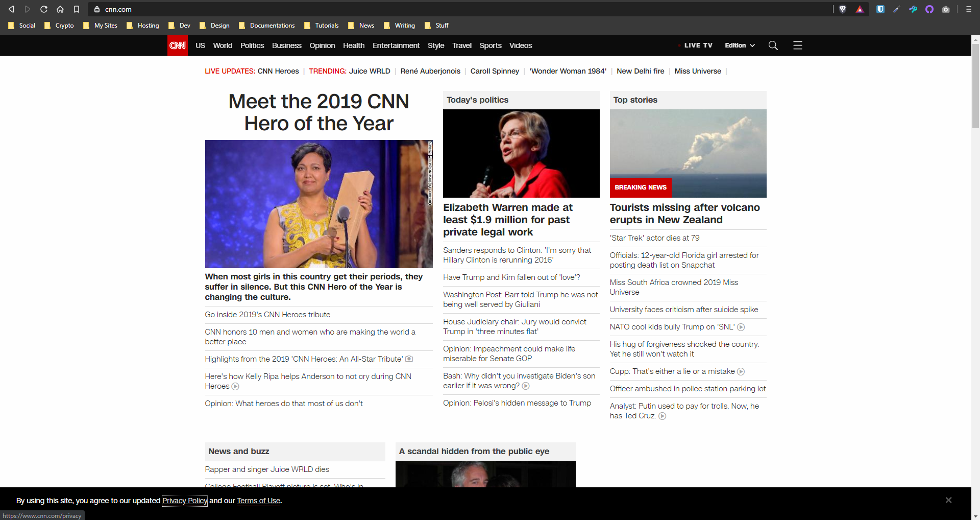Click the Brave Shields lion icon
The width and height of the screenshot is (980, 520).
[843, 9]
